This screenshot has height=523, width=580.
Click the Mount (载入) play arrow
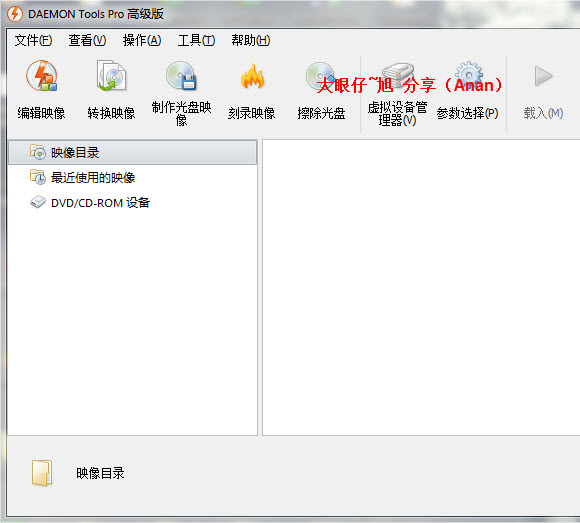click(x=543, y=76)
